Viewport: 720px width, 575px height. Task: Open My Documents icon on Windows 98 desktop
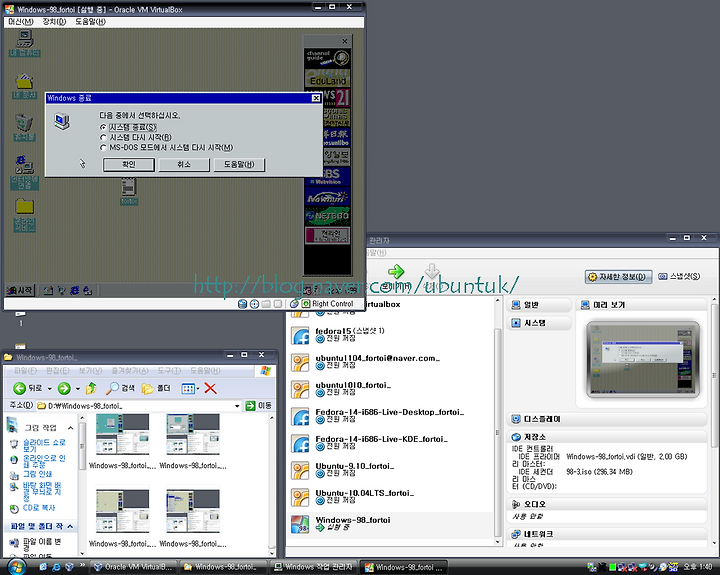25,86
